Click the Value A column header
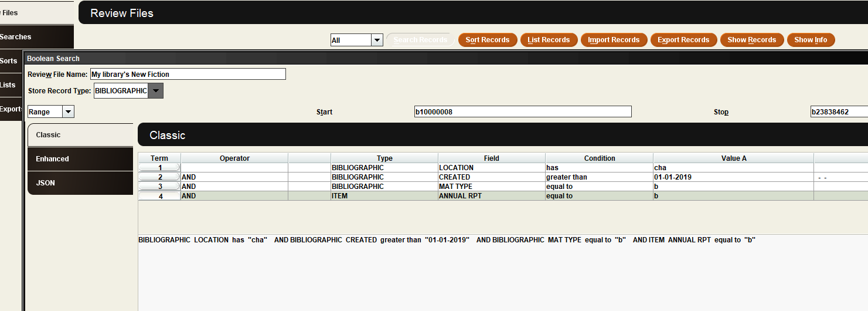 pos(733,158)
